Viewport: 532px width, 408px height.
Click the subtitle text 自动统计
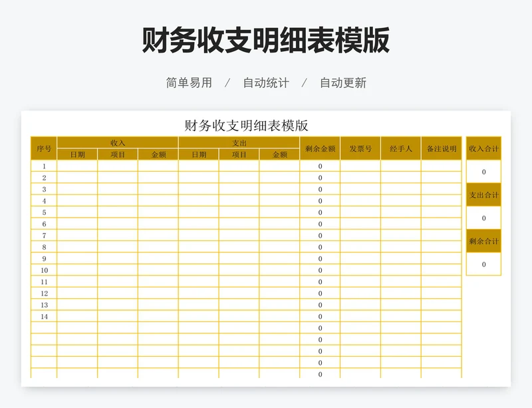[266, 83]
